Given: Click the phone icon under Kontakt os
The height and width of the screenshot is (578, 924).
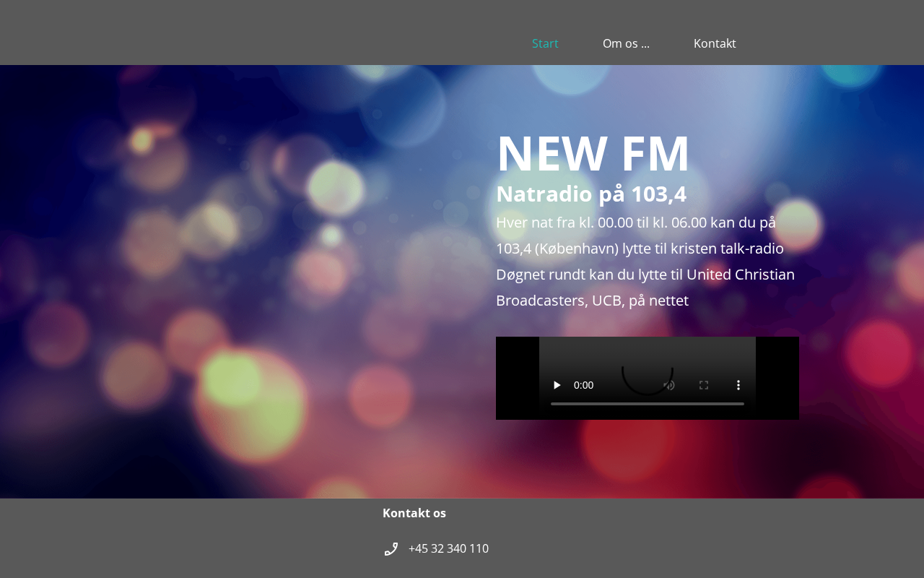Looking at the screenshot, I should click(x=391, y=549).
